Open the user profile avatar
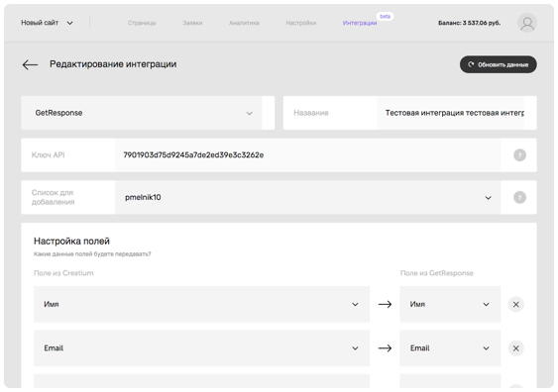Image resolution: width=558 pixels, height=392 pixels. [x=526, y=23]
